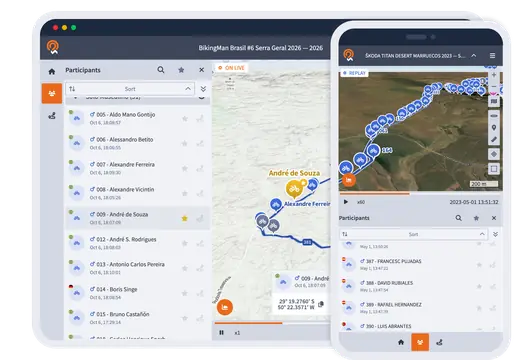This screenshot has width=520, height=360.
Task: Change the x60 playback speed on the phone
Action: tap(361, 202)
